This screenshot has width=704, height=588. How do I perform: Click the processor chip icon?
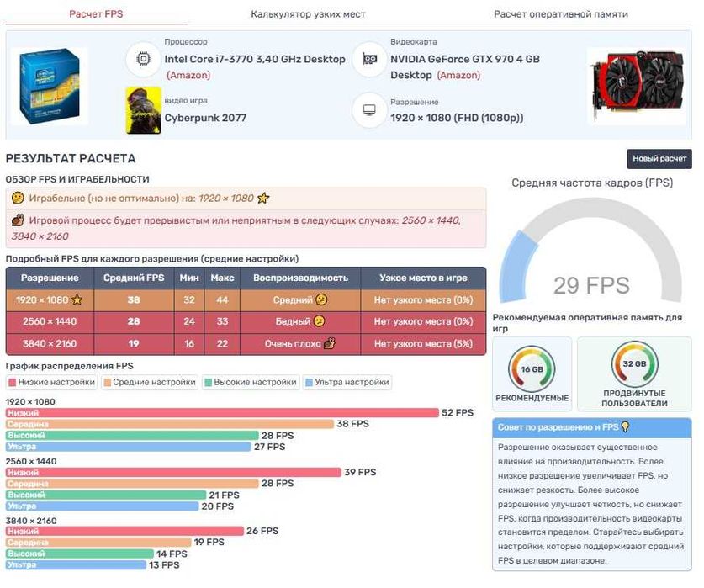point(143,59)
